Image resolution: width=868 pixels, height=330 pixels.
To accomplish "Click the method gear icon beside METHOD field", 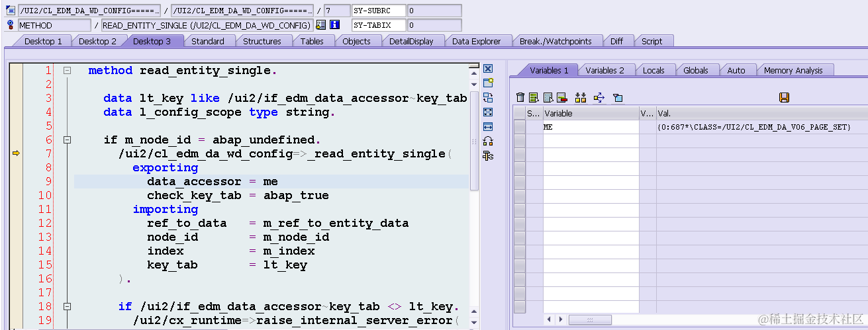I will click(11, 25).
